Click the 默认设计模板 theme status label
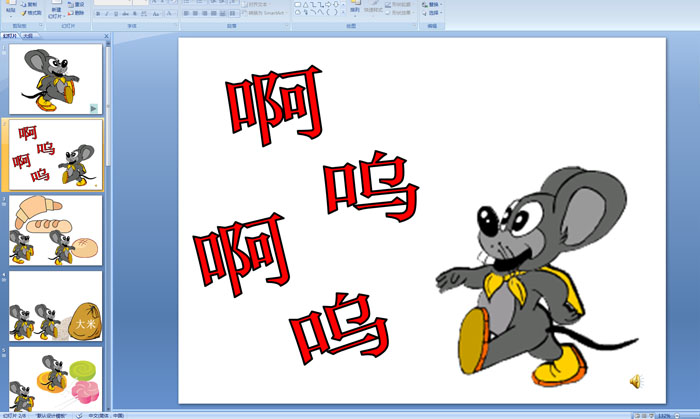700x419 pixels. (x=51, y=415)
